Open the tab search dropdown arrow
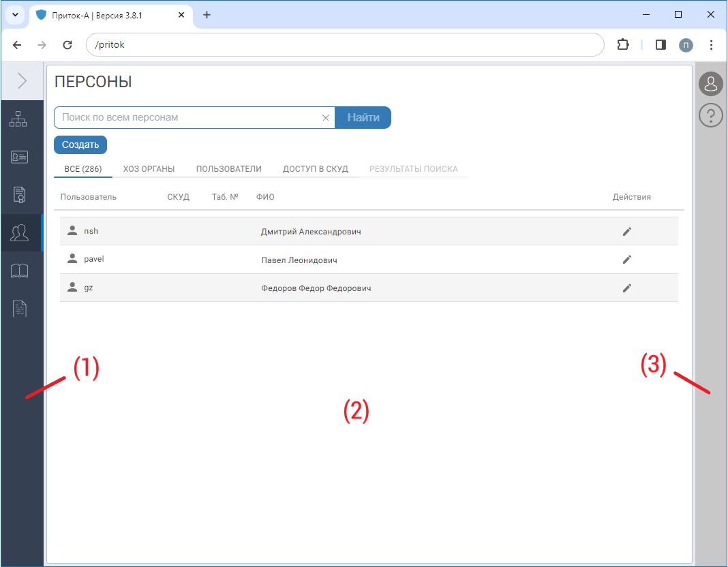The image size is (728, 567). [15, 15]
